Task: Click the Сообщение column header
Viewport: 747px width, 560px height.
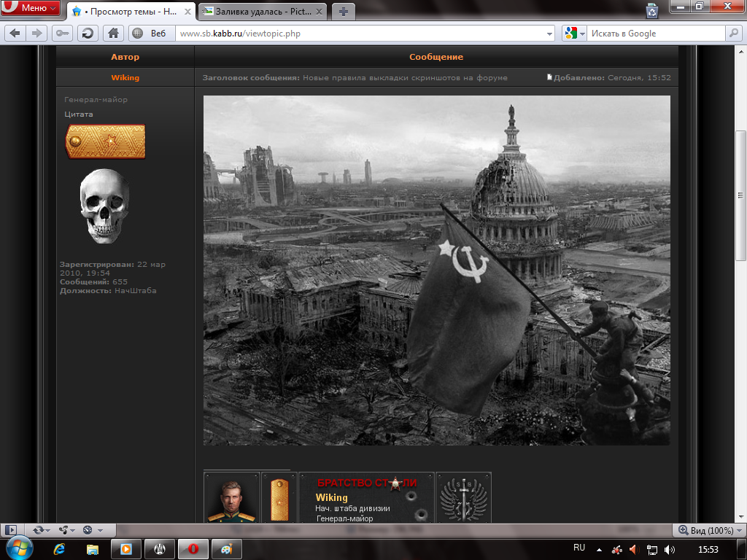Action: click(x=436, y=57)
